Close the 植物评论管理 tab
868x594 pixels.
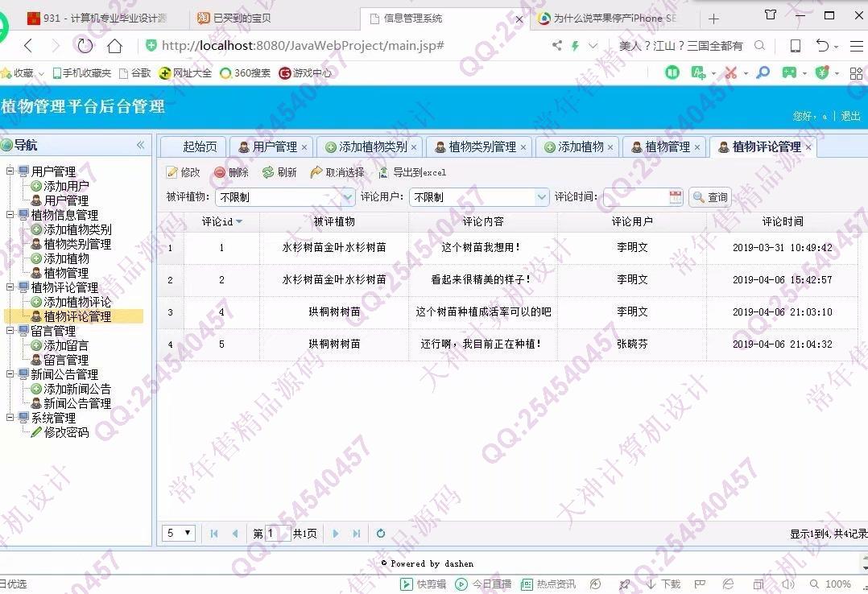[808, 147]
